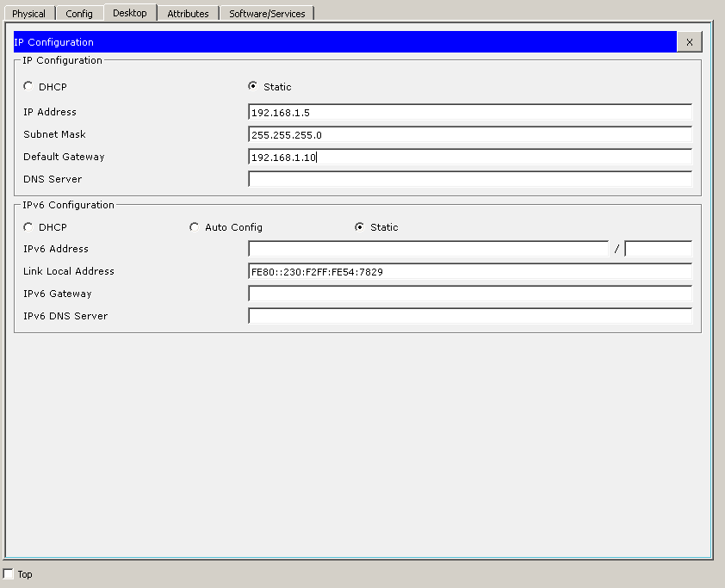Click the IPv6 Gateway field
This screenshot has width=725, height=588.
(x=470, y=294)
